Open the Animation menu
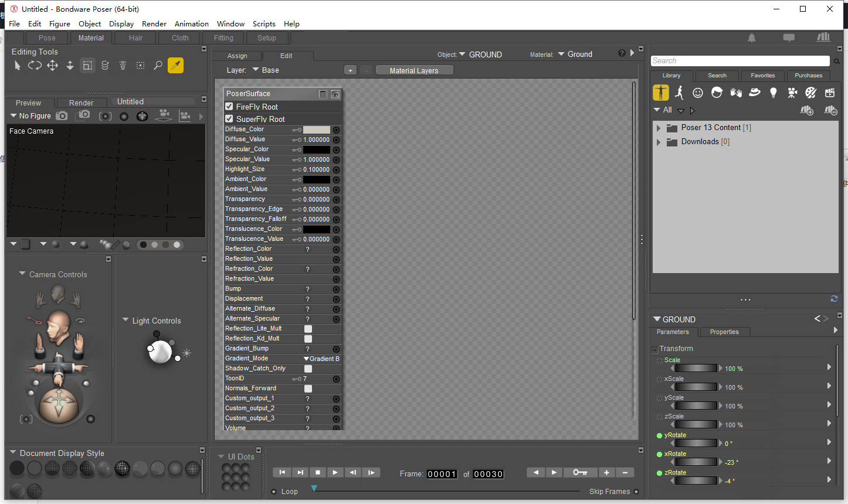 [192, 24]
